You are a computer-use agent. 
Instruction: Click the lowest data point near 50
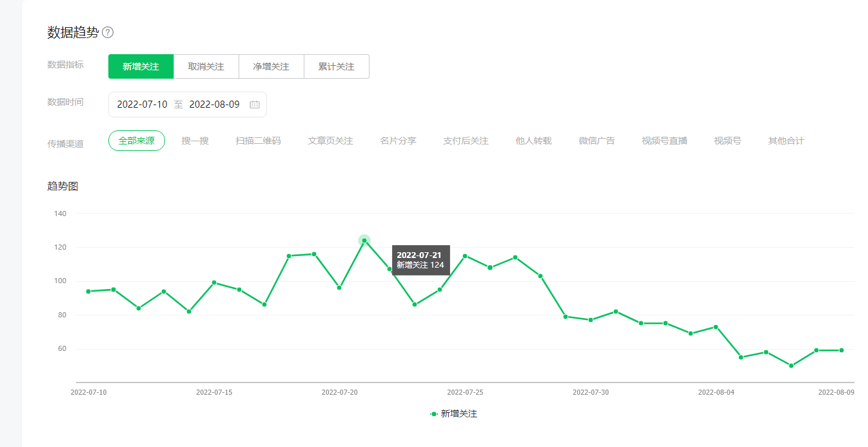[791, 366]
